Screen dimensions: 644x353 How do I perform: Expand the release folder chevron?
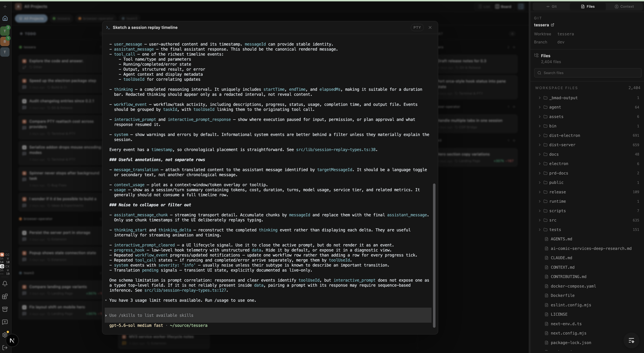point(539,192)
